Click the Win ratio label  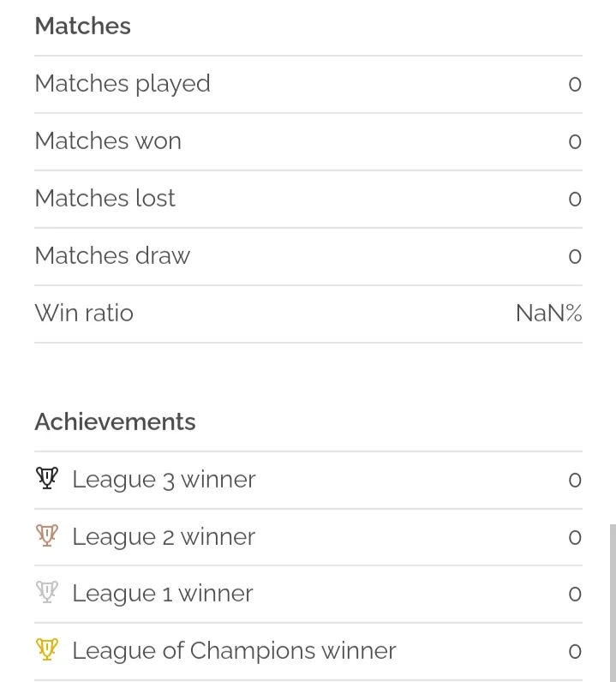pos(84,314)
